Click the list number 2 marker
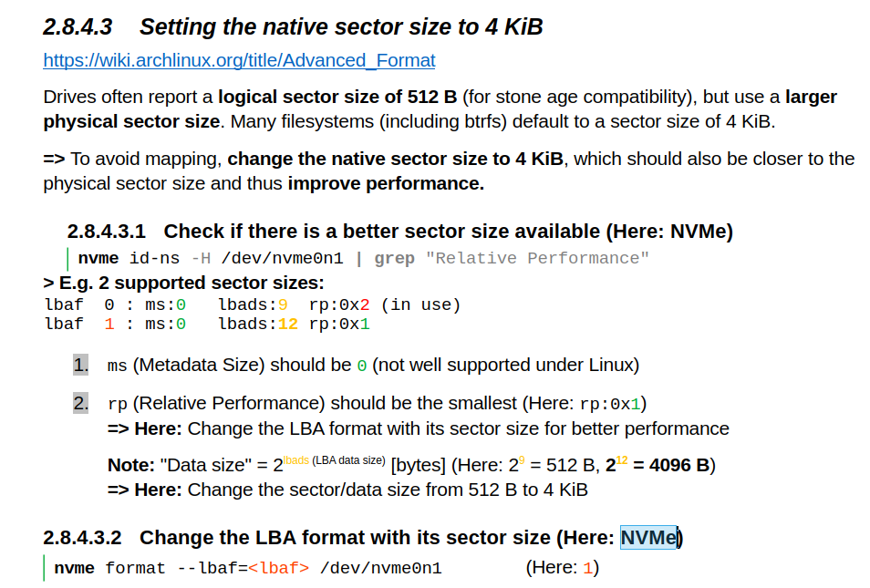This screenshot has height=588, width=870. coord(81,403)
